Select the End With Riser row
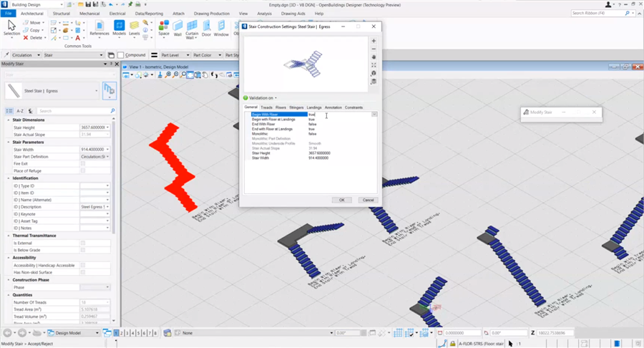Viewport: 644px width, 348px height. (310, 124)
